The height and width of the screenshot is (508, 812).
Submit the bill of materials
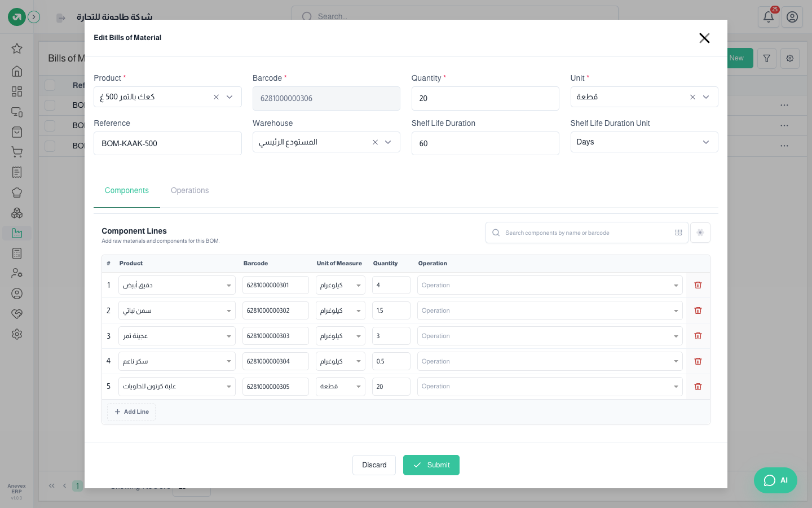click(431, 465)
